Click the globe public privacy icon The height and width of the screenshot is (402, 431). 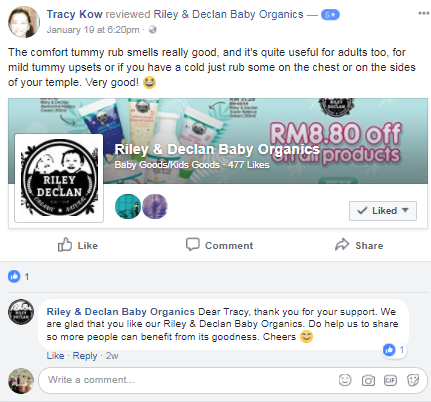pyautogui.click(x=152, y=30)
